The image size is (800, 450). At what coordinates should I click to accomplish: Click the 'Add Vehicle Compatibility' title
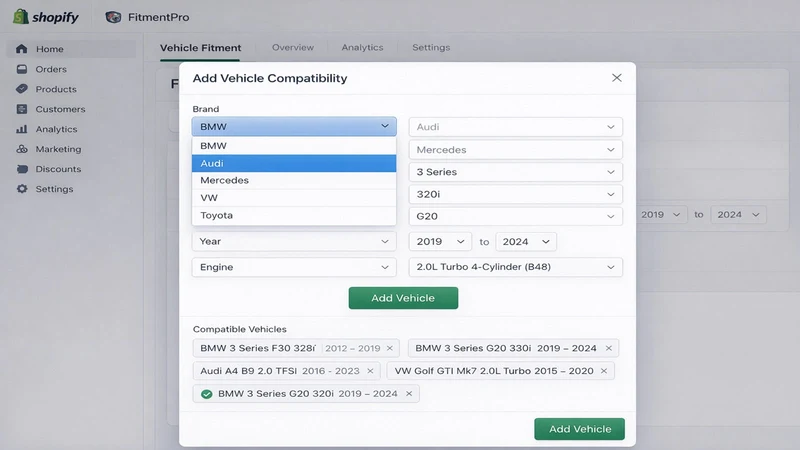[x=269, y=78]
